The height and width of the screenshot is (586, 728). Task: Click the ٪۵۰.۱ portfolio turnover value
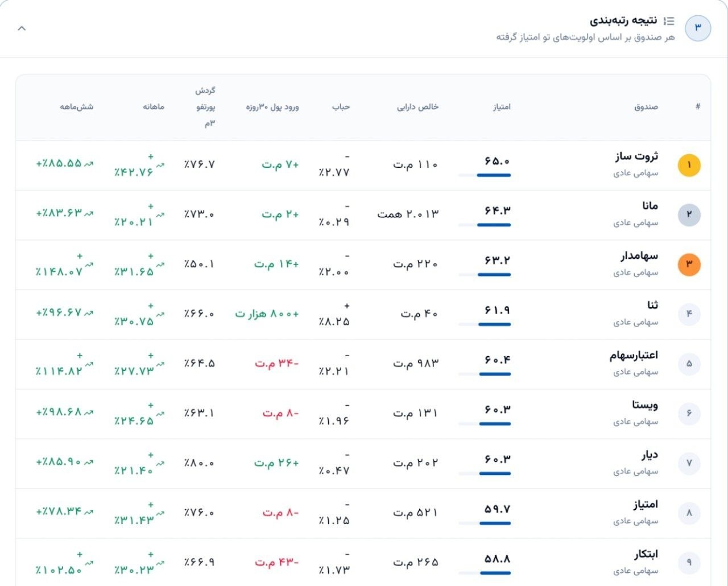pos(200,264)
